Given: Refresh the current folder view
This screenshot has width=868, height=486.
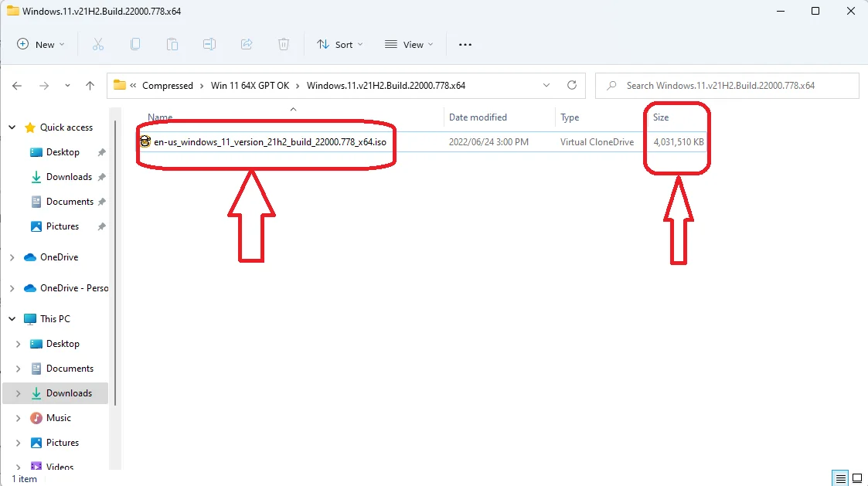Looking at the screenshot, I should coord(572,86).
